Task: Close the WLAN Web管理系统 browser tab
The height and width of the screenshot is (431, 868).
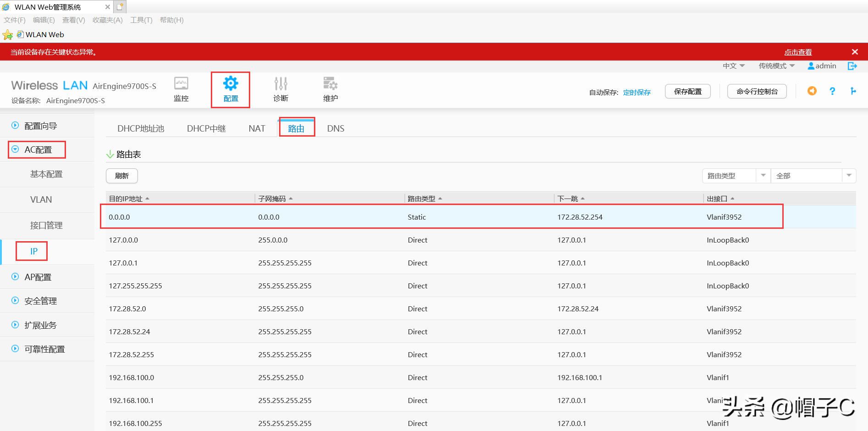Action: pos(108,7)
